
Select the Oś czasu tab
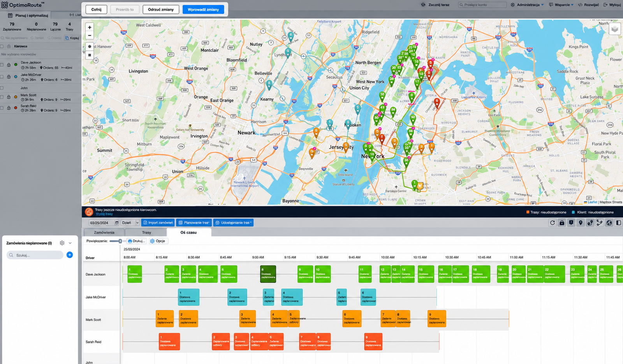coord(189,233)
